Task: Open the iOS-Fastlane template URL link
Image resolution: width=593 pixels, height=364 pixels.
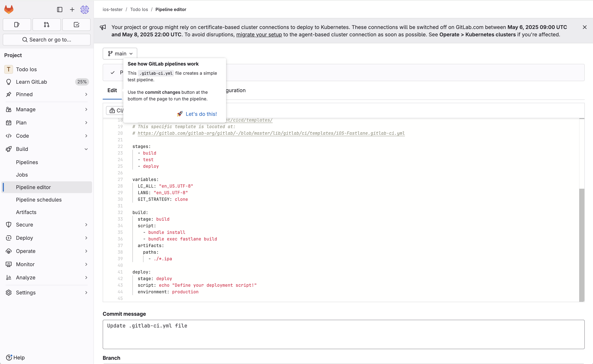Action: click(271, 133)
